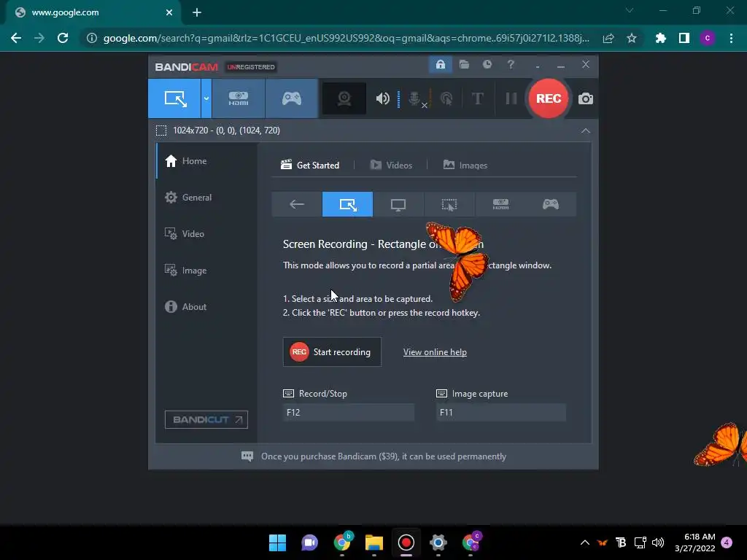Toggle mouse click effects icon

pos(446,98)
